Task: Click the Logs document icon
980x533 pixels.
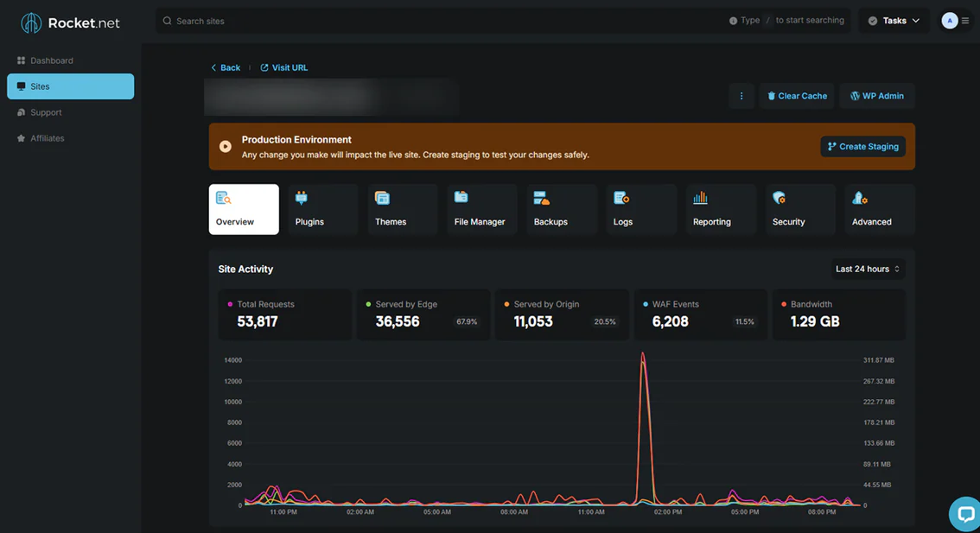Action: (621, 198)
